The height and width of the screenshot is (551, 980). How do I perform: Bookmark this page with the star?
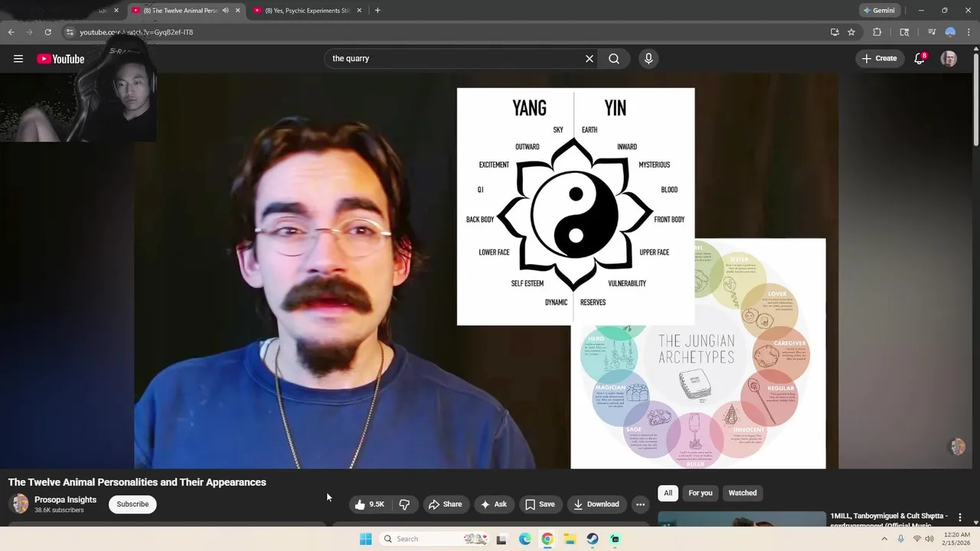pos(851,32)
